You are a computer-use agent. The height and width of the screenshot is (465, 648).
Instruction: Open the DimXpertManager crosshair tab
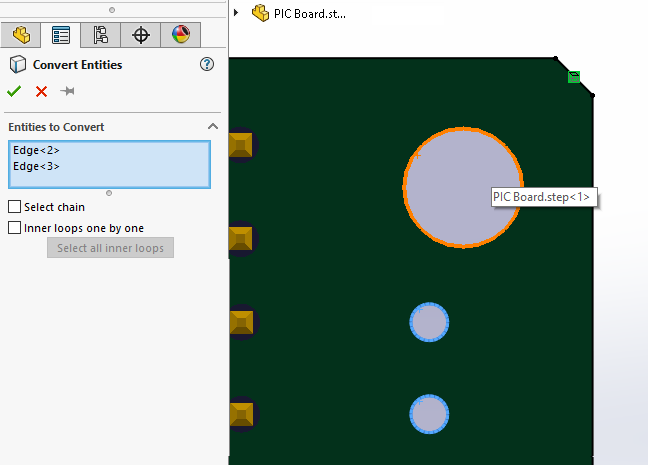coord(141,35)
